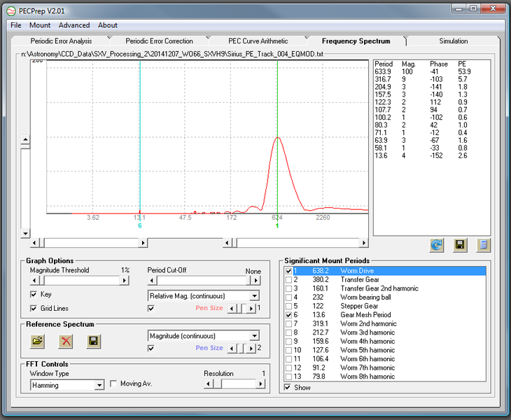Toggle the Key checkbox
Screen dimensions: 511x420
pyautogui.click(x=34, y=295)
